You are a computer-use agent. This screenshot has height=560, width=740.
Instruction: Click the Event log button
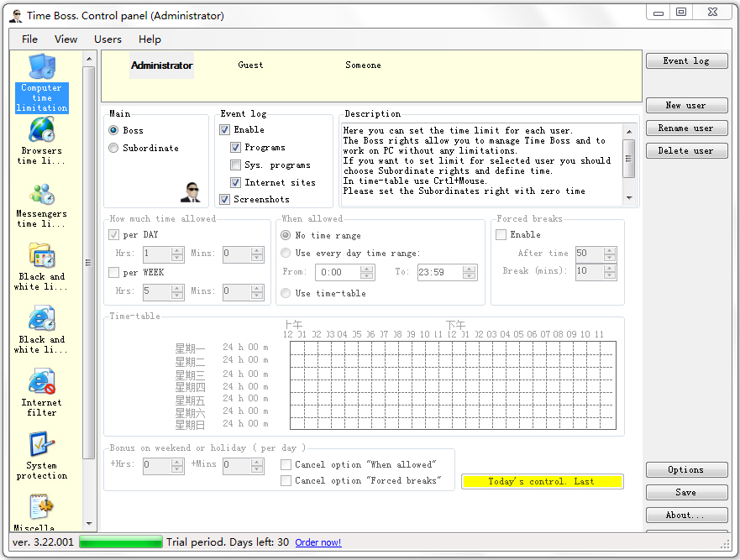point(686,60)
